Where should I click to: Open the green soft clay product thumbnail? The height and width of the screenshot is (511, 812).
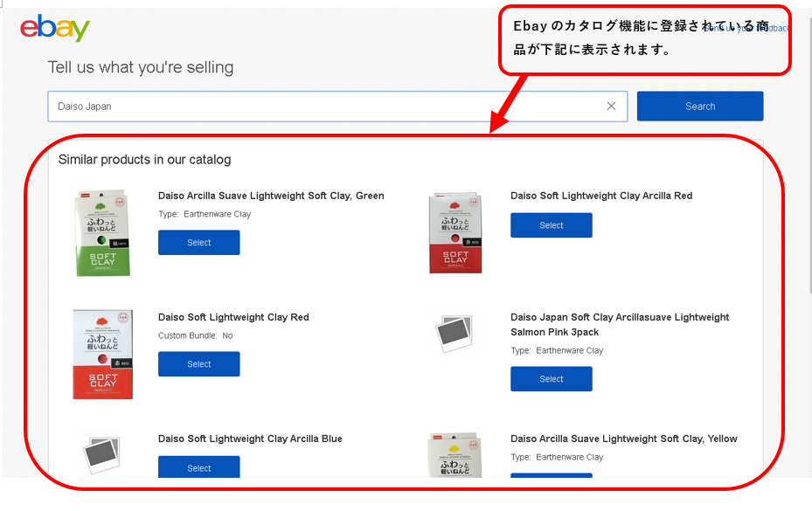[x=102, y=233]
